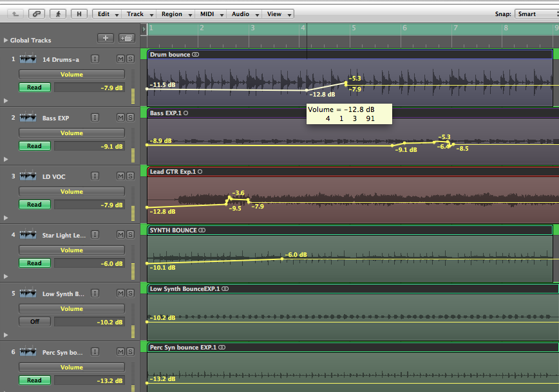
Task: Mute the Bass EXP track
Action: click(121, 118)
